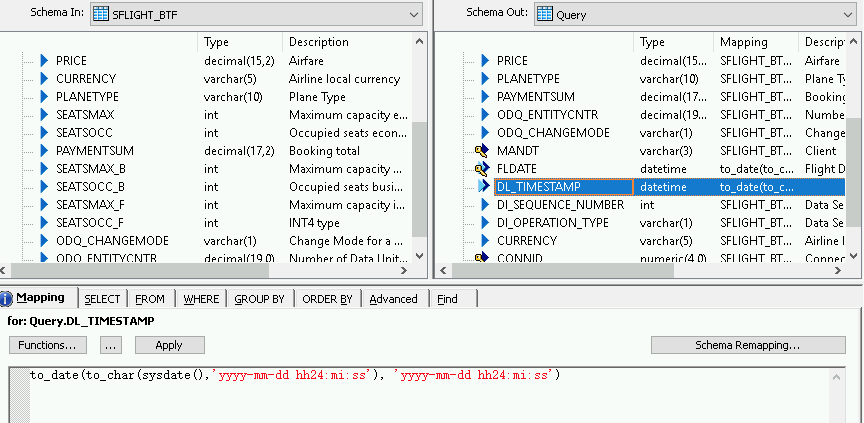Click the table icon in Schema Out dropdown

coord(544,14)
